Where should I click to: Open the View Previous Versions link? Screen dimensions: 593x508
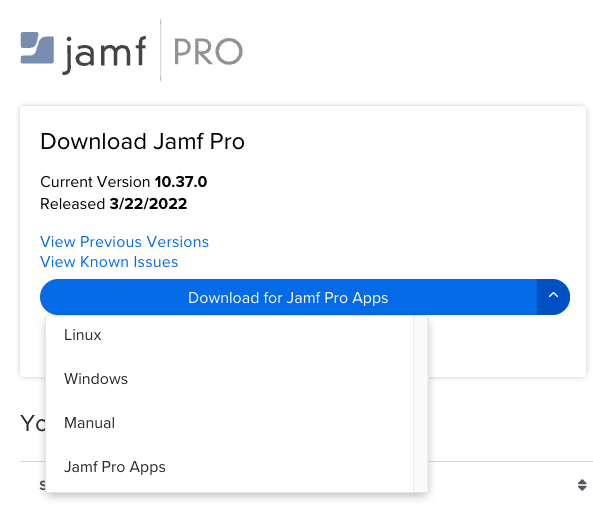[x=124, y=242]
